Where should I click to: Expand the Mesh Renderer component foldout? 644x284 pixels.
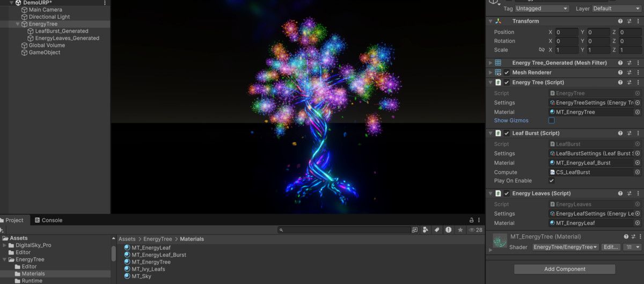point(491,72)
